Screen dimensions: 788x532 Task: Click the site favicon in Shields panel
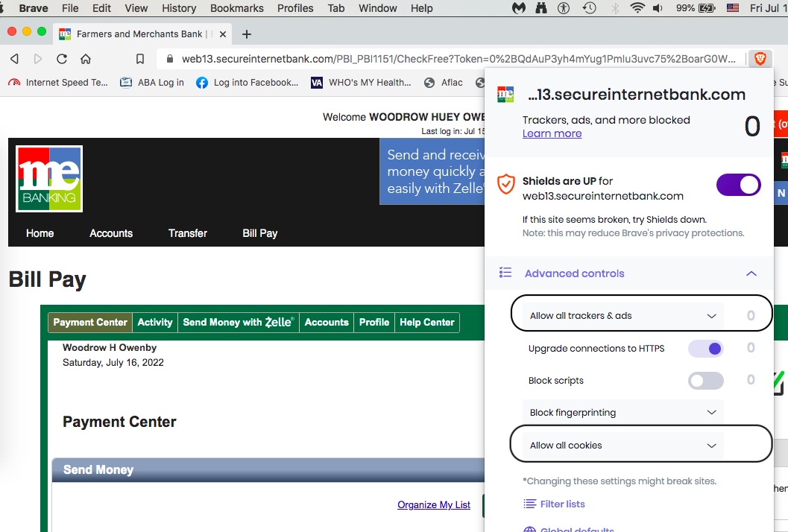click(x=505, y=95)
